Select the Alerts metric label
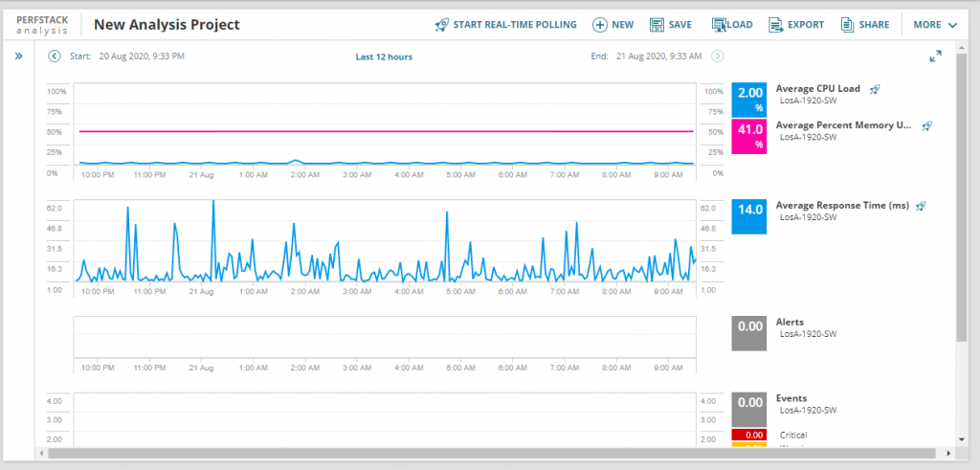The height and width of the screenshot is (470, 980). pyautogui.click(x=790, y=322)
